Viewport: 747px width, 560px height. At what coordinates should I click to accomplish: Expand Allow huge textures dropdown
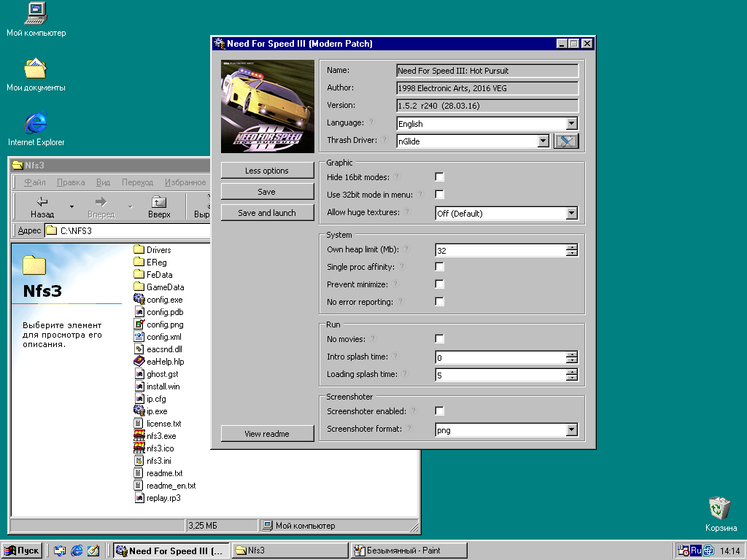click(x=571, y=214)
